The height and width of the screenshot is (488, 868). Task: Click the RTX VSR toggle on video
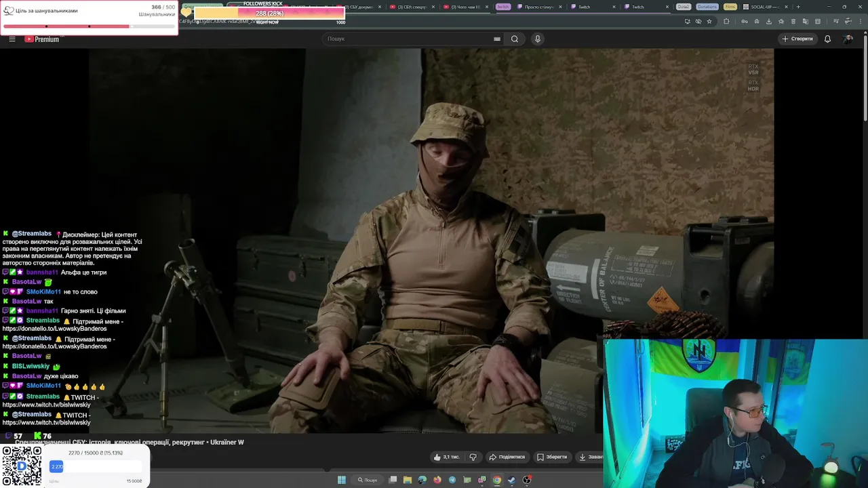[x=753, y=69]
